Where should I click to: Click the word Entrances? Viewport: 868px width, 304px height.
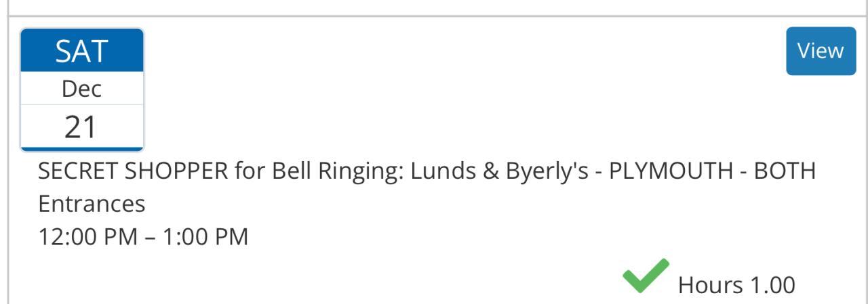(92, 204)
